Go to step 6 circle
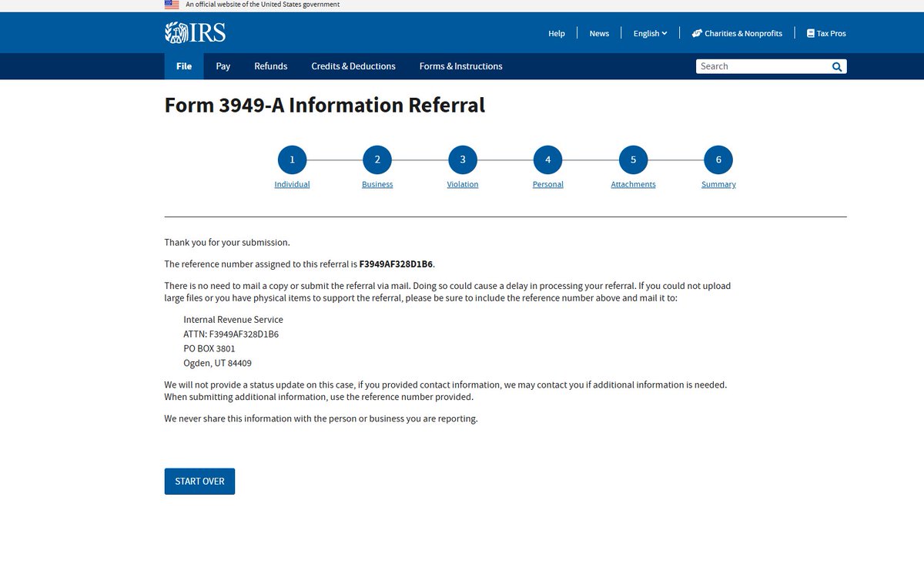 click(x=718, y=160)
